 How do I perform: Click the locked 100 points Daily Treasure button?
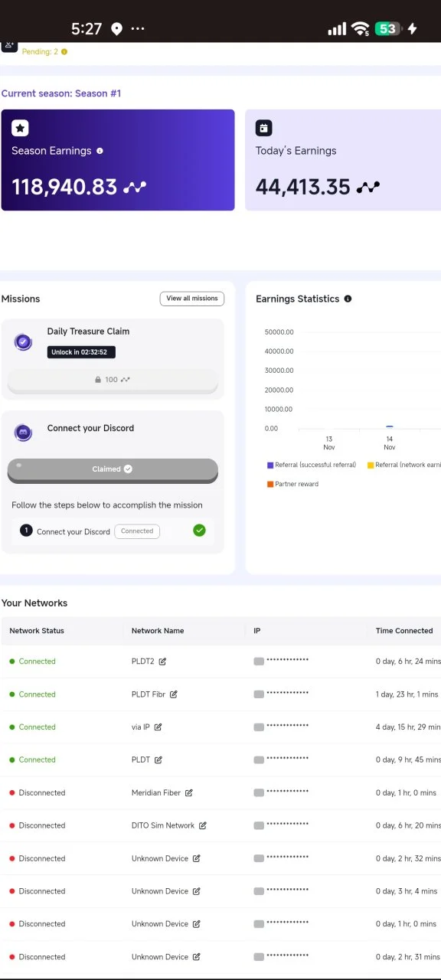113,380
